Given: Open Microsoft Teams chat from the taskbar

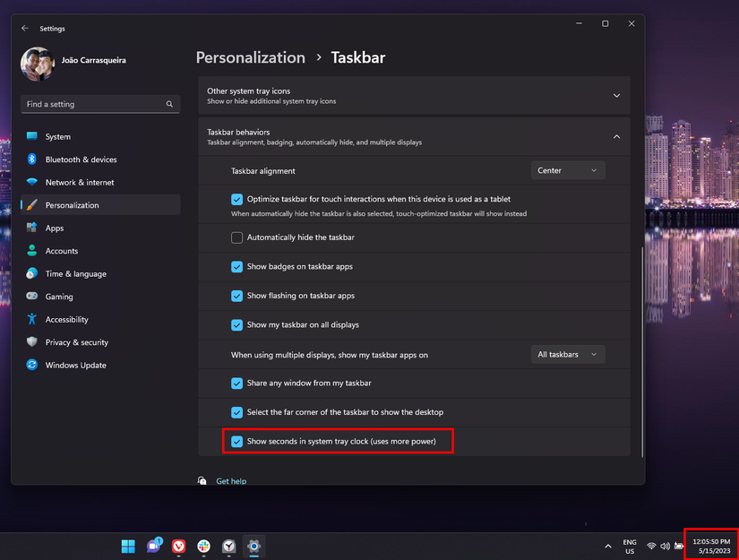Looking at the screenshot, I should [x=154, y=547].
